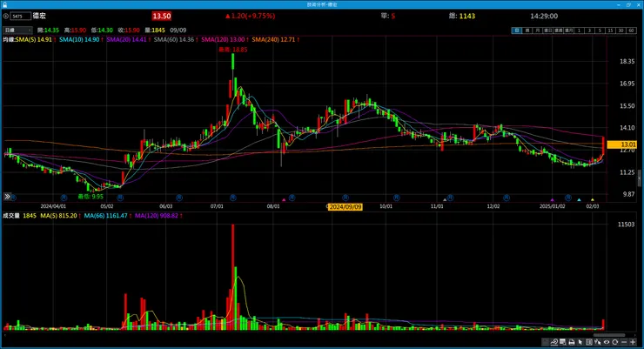The width and height of the screenshot is (644, 349).
Task: Select the 日 daily timeframe button
Action: [x=517, y=30]
